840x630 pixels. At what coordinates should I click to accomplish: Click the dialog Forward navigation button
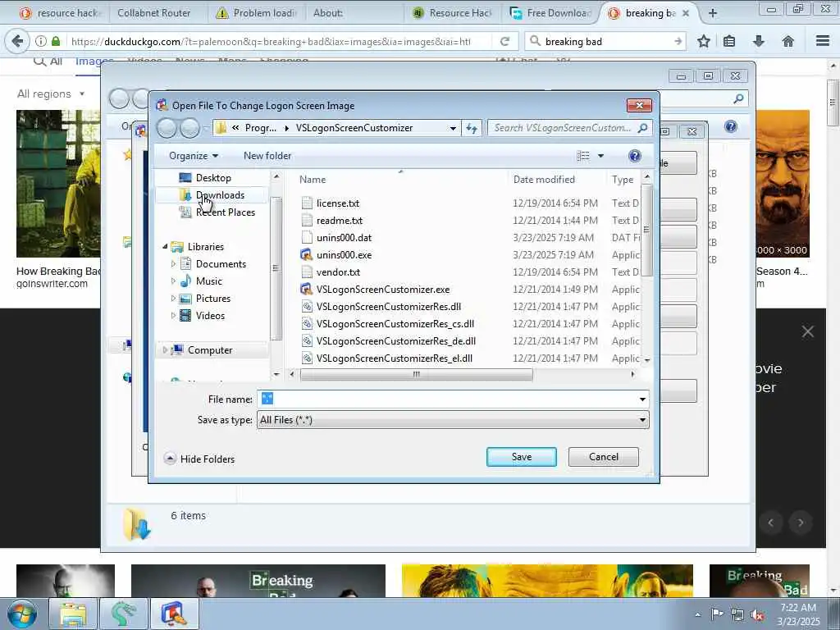point(189,128)
